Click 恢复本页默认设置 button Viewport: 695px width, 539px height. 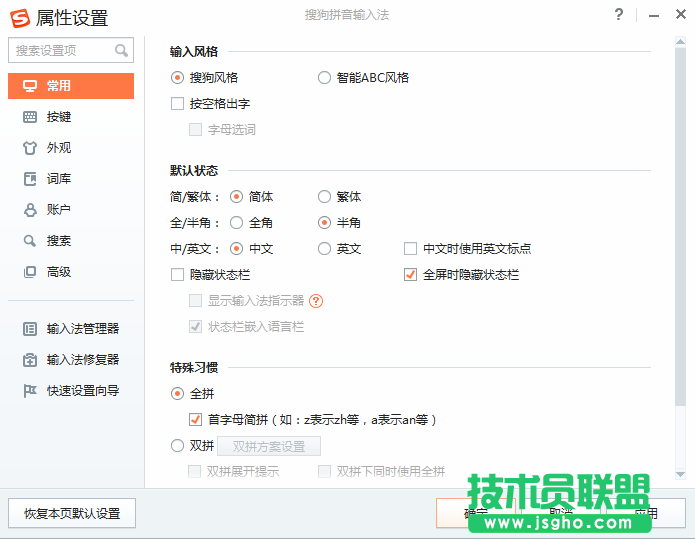pyautogui.click(x=72, y=513)
